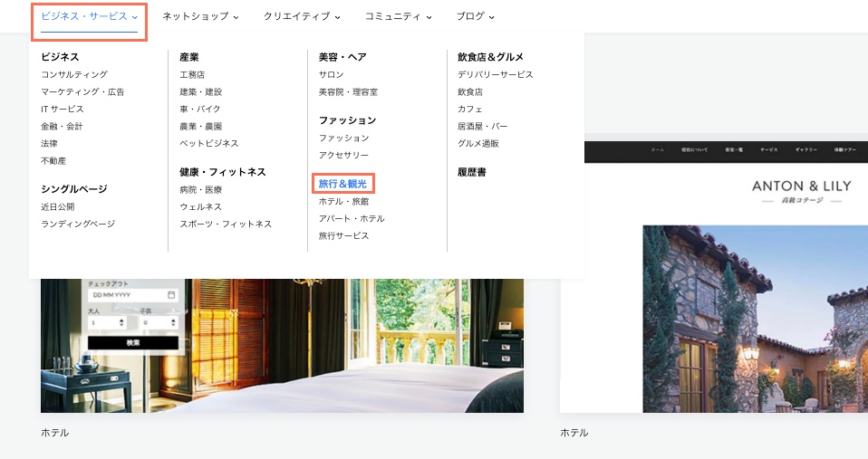Open カフェ category

pos(470,109)
